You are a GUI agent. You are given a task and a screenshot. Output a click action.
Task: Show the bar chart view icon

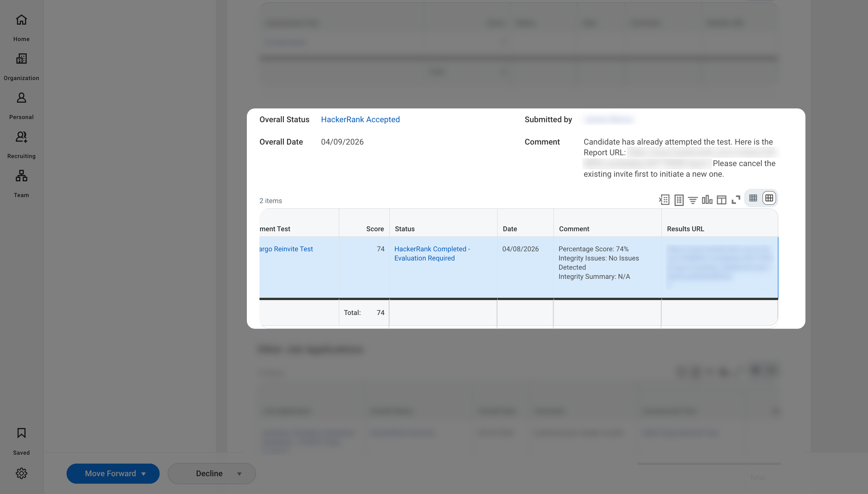click(707, 199)
